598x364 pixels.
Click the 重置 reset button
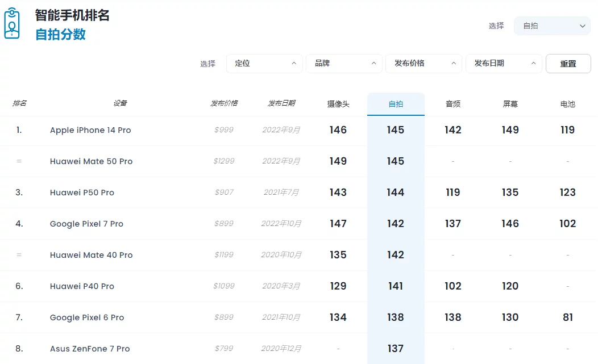tap(568, 64)
